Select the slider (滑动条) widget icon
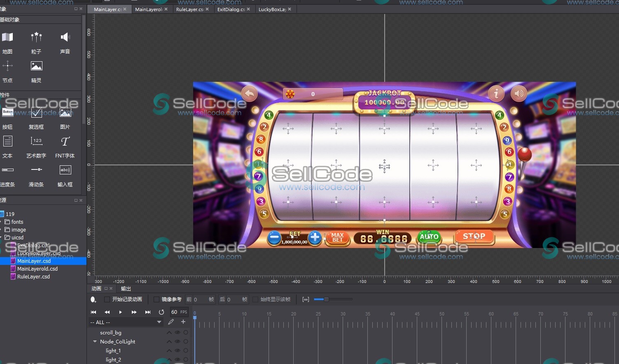 (x=36, y=170)
